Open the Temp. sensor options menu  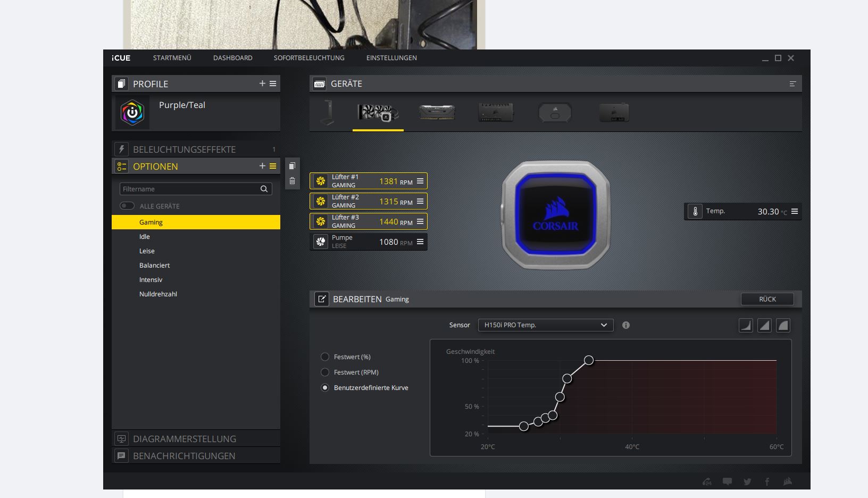tap(795, 211)
